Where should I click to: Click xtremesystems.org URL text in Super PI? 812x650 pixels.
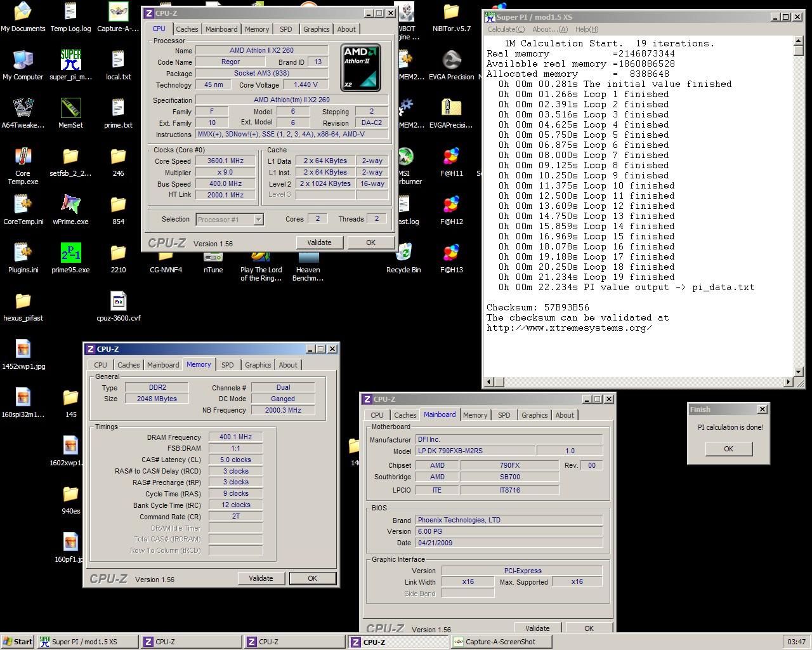(x=570, y=328)
